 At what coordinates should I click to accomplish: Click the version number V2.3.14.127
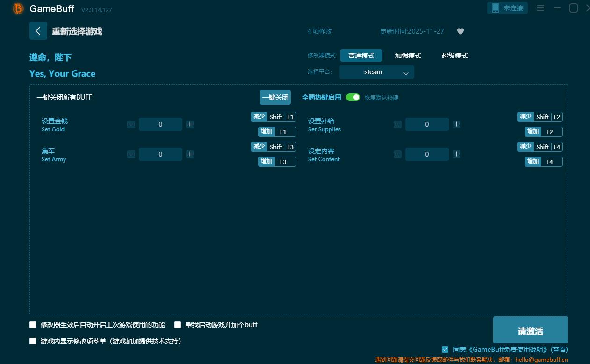coord(97,10)
